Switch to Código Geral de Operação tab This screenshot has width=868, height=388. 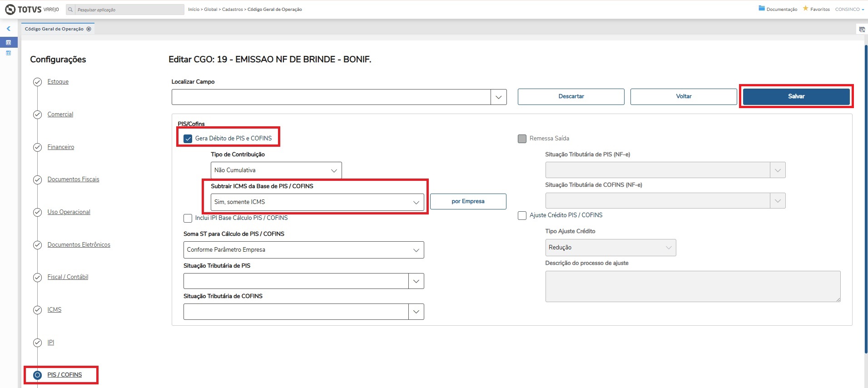tap(54, 29)
